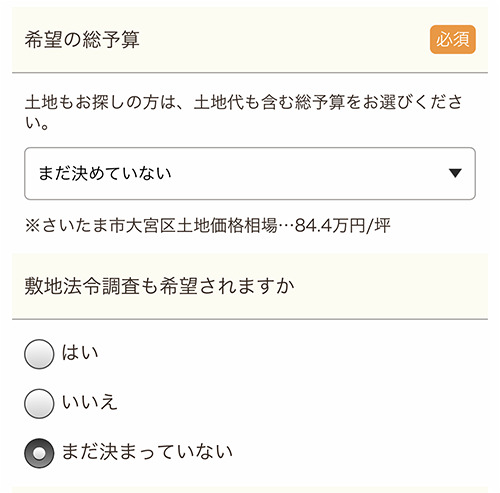
Task: Click the orange 必須 badge
Action: [452, 39]
